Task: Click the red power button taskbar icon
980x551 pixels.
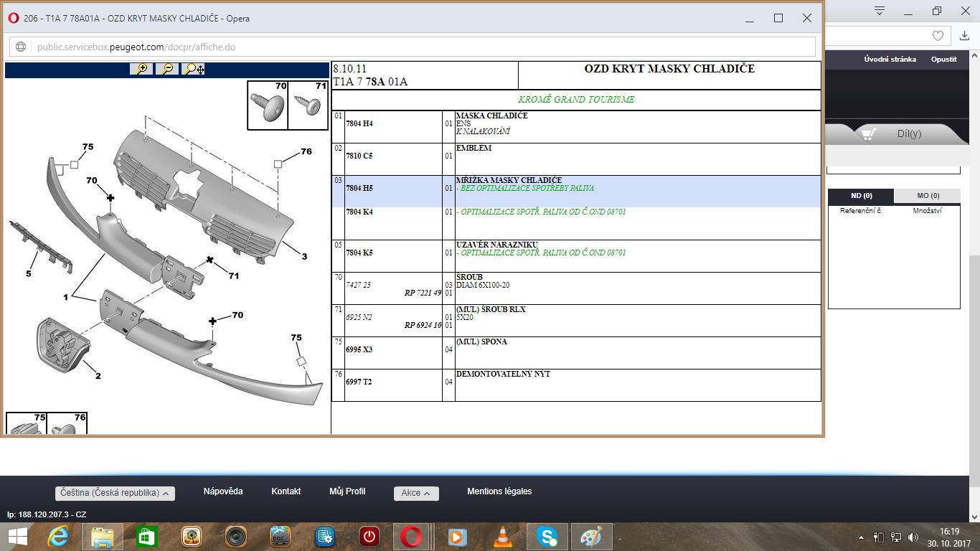Action: pyautogui.click(x=369, y=537)
